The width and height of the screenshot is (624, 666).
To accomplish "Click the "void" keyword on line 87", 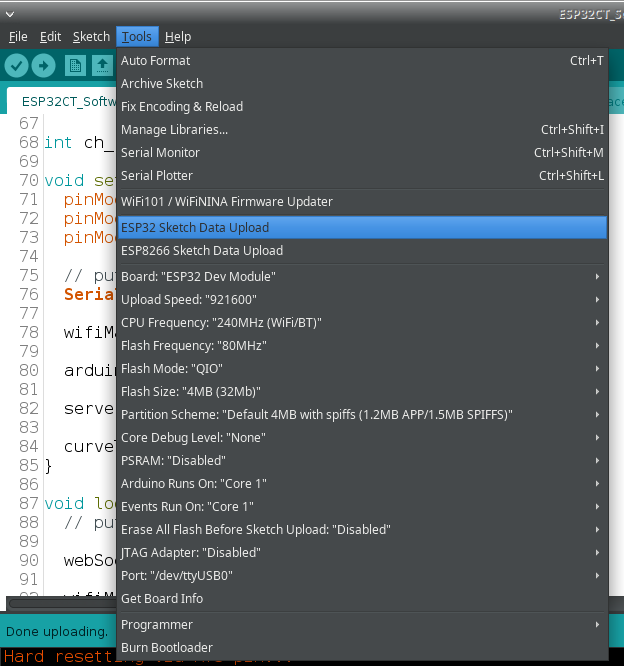I will coord(65,503).
